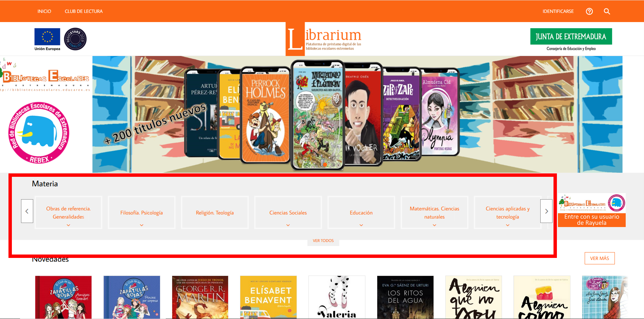Click the REBEX blue elephant logo
This screenshot has width=644, height=319.
click(39, 133)
